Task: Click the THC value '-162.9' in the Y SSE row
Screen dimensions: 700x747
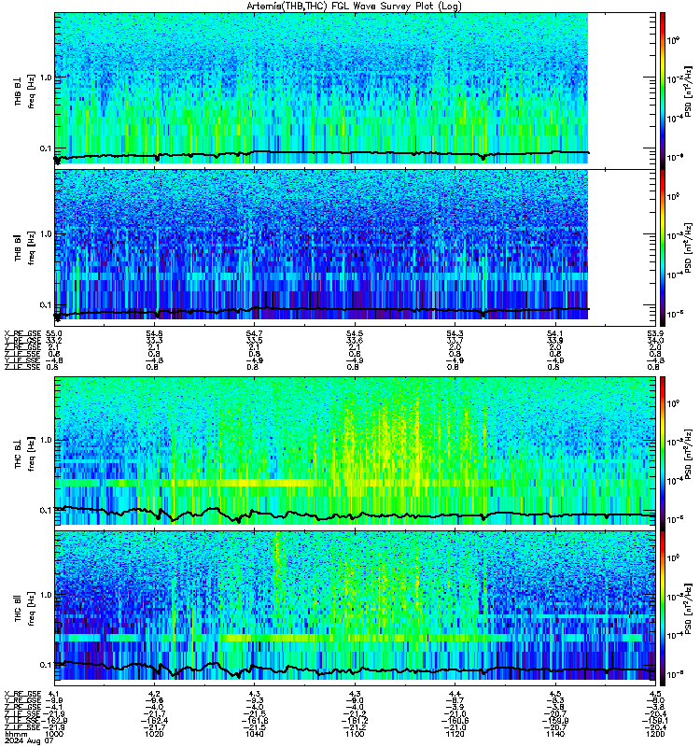Action: coord(54,721)
